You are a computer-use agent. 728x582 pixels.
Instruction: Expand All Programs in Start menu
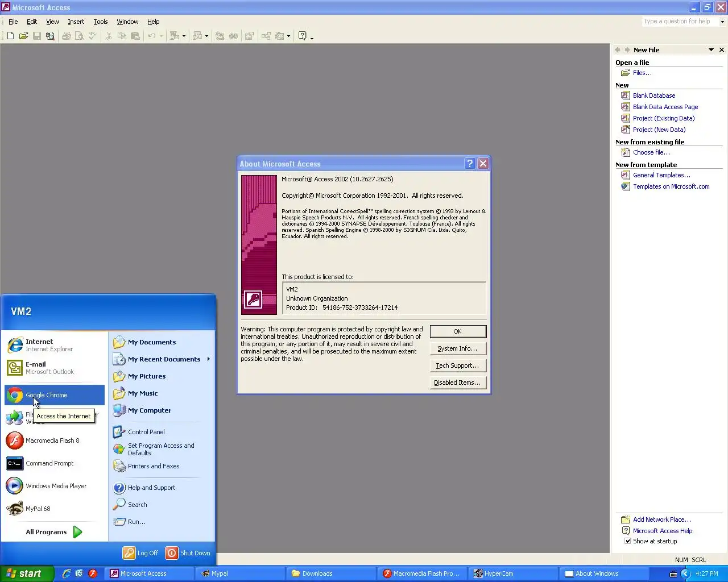pos(54,532)
